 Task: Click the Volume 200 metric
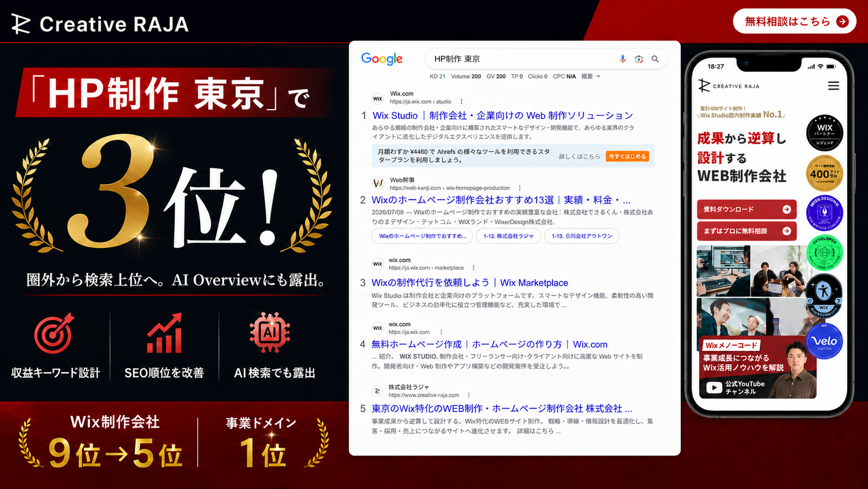click(x=466, y=76)
